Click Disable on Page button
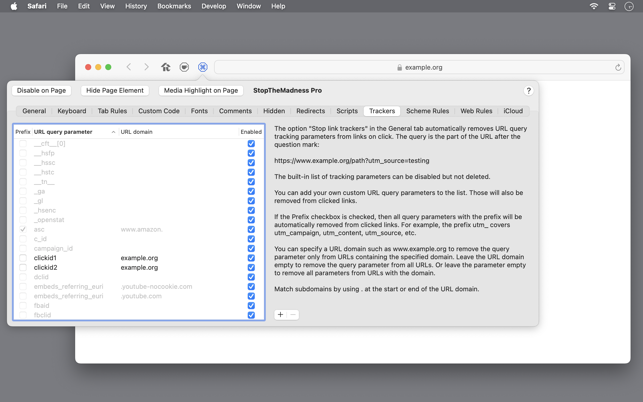Image resolution: width=643 pixels, height=402 pixels. (41, 91)
